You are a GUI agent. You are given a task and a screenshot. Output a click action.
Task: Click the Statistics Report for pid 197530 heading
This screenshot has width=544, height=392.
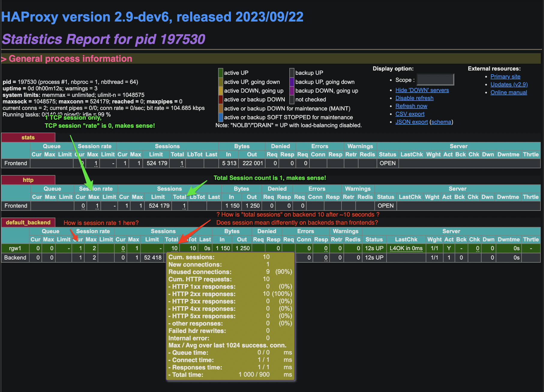[x=104, y=39]
